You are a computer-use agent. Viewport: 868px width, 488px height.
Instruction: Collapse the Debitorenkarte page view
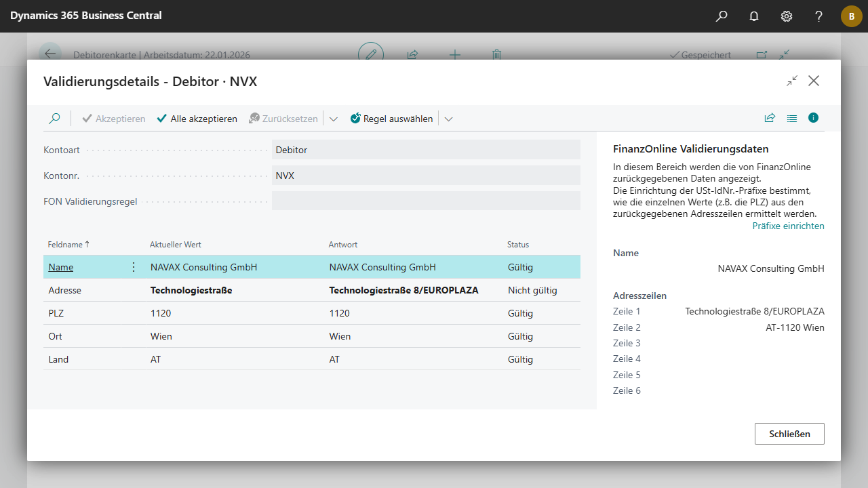coord(784,55)
